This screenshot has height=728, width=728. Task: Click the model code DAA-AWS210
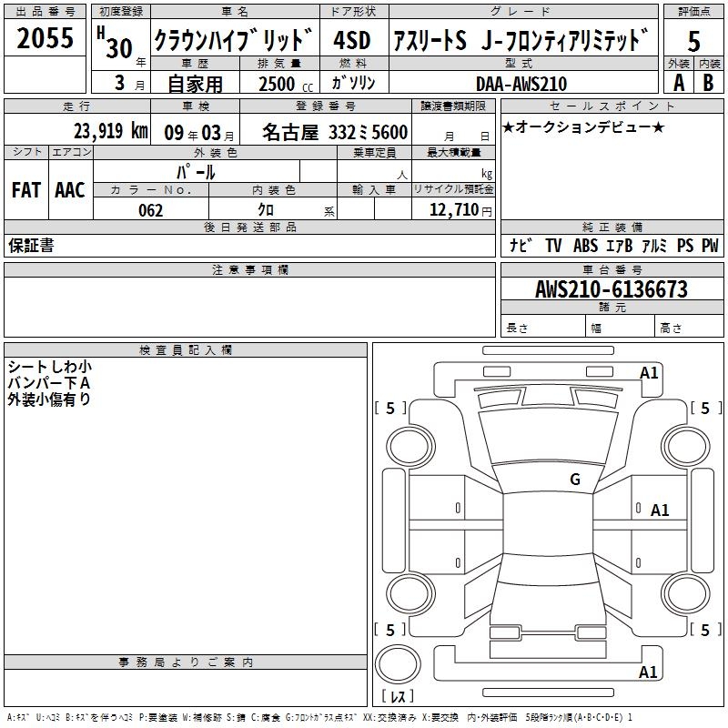[521, 84]
